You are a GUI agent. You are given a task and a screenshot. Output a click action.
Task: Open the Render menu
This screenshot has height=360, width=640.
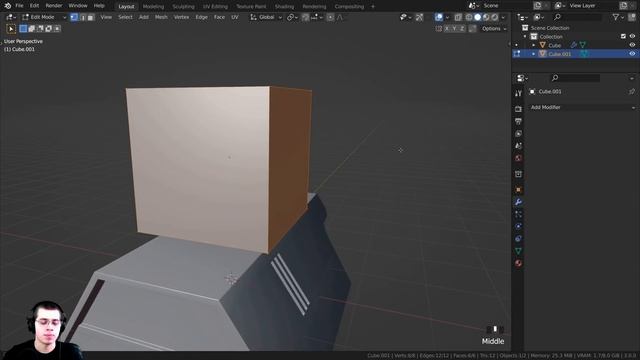click(54, 6)
